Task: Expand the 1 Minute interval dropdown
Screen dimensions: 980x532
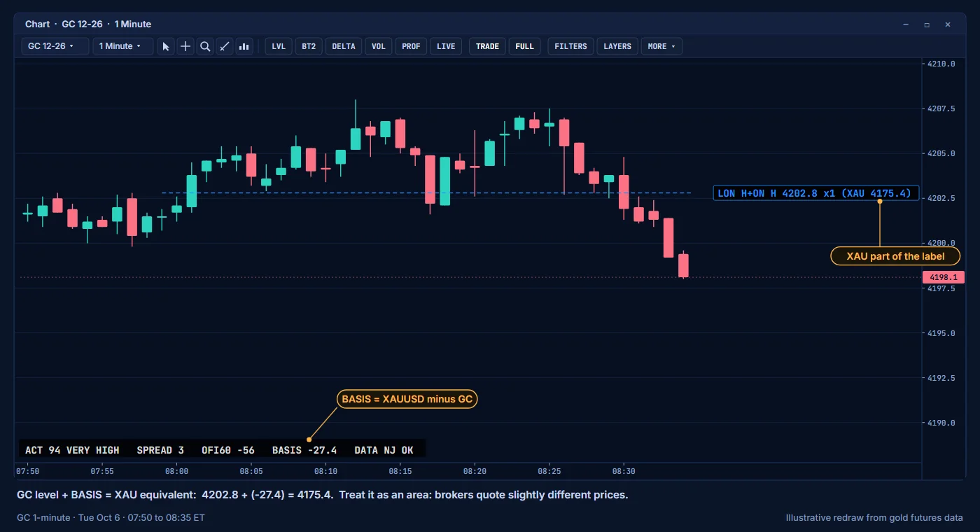Action: pyautogui.click(x=123, y=46)
